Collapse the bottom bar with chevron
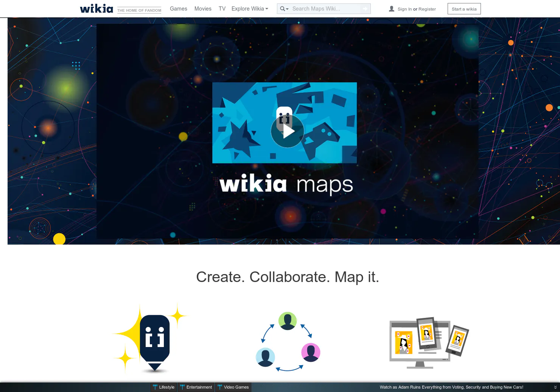The width and height of the screenshot is (560, 392). [x=555, y=387]
